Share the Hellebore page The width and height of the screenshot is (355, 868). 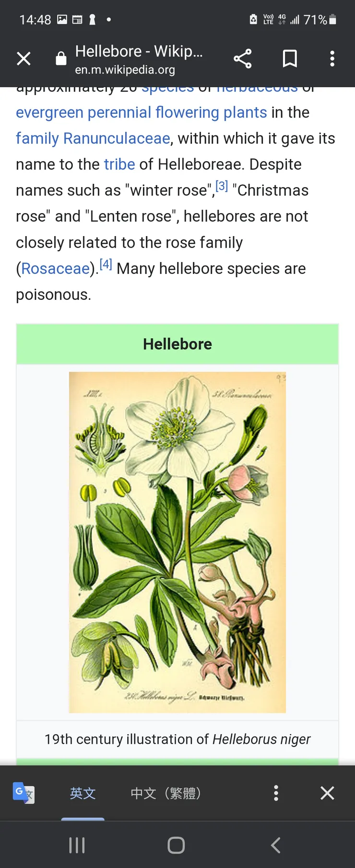(x=242, y=59)
